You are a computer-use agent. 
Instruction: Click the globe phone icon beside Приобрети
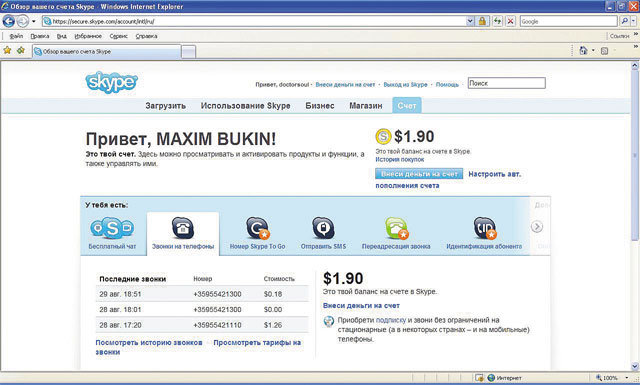(329, 321)
